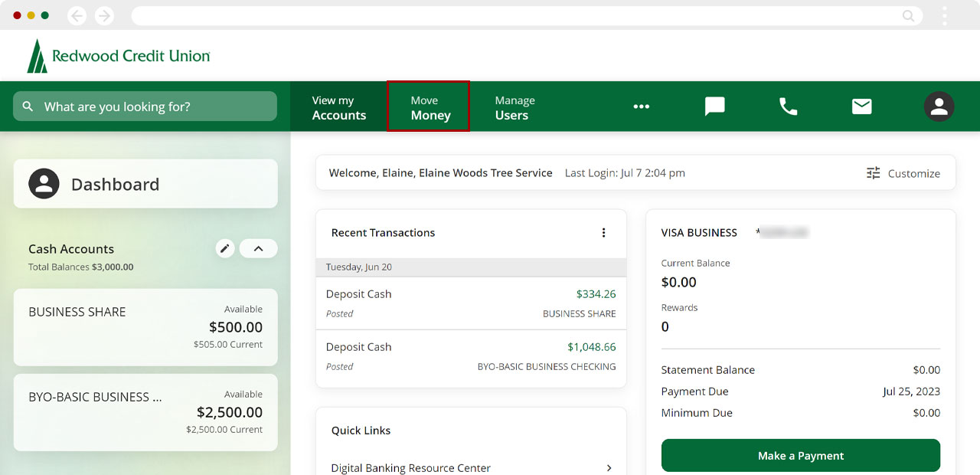
Task: Click the Make a Payment button
Action: (801, 455)
